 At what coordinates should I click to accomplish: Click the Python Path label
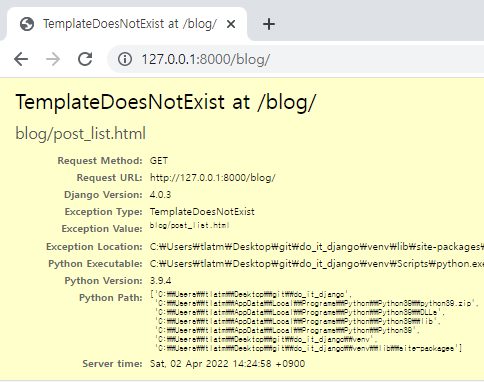(x=111, y=298)
